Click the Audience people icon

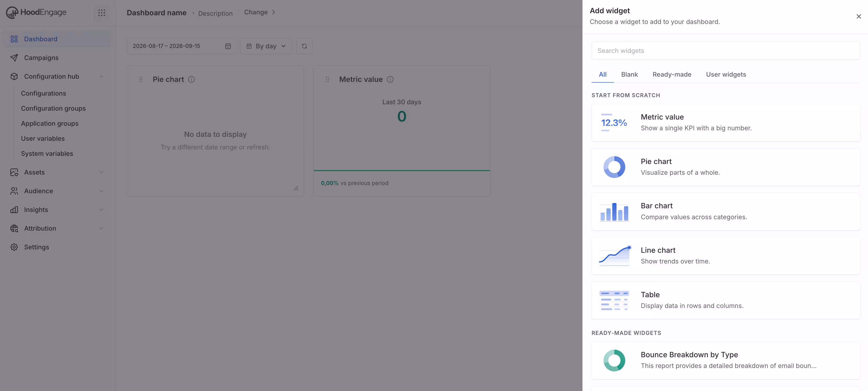pyautogui.click(x=14, y=191)
